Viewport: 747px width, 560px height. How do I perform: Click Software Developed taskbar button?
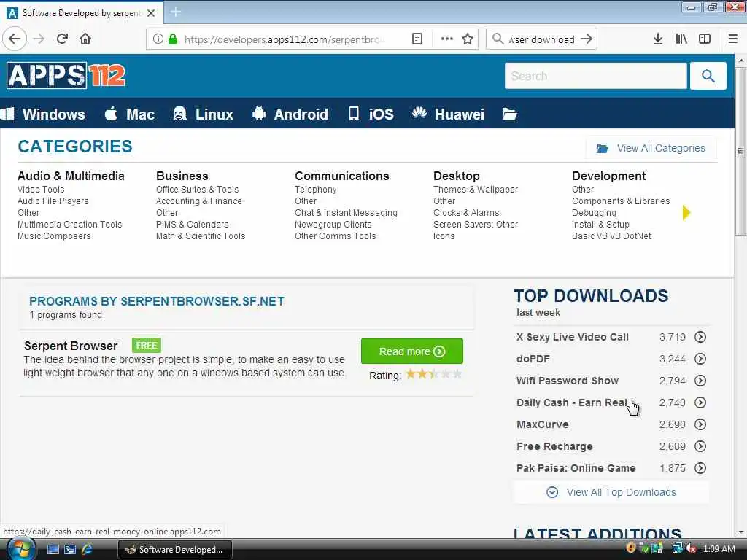coord(175,550)
